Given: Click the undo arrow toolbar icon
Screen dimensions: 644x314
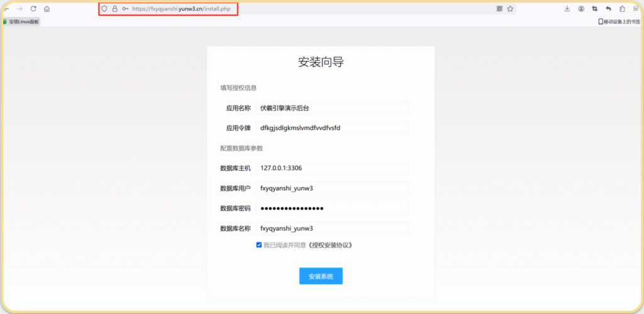Looking at the screenshot, I should point(608,9).
